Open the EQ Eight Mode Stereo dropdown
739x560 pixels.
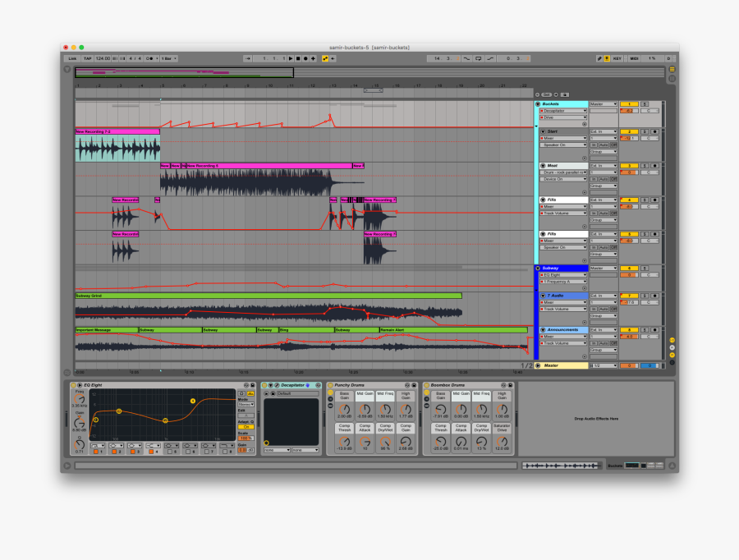tap(246, 405)
